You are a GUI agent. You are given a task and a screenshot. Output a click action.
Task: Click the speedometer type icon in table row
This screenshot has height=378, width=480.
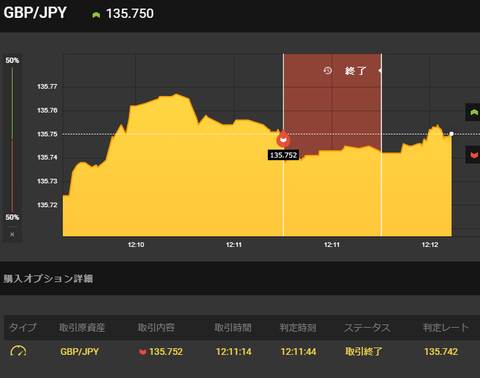click(18, 351)
